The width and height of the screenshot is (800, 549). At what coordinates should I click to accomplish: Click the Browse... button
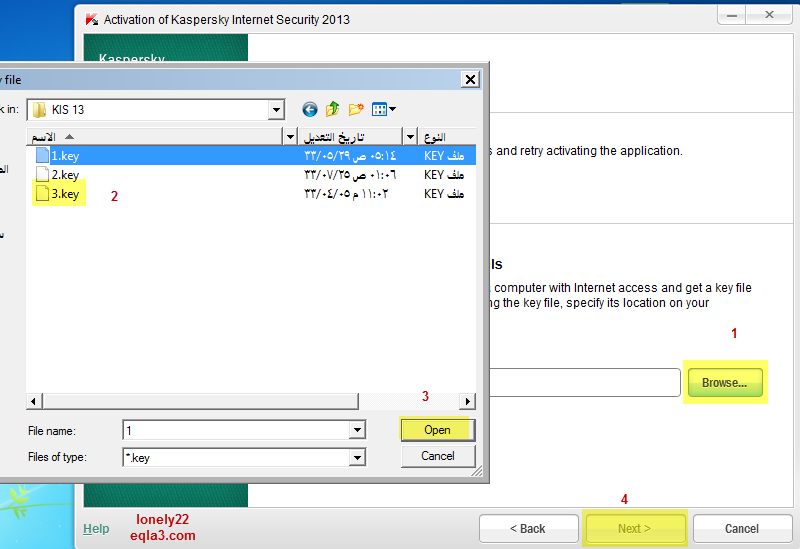[x=724, y=383]
